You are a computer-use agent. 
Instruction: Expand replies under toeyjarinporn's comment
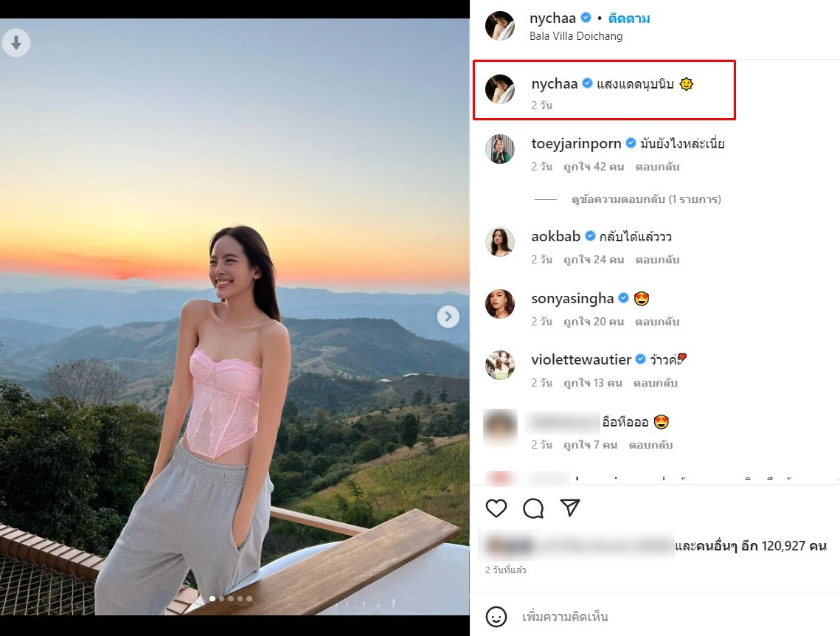pos(646,199)
